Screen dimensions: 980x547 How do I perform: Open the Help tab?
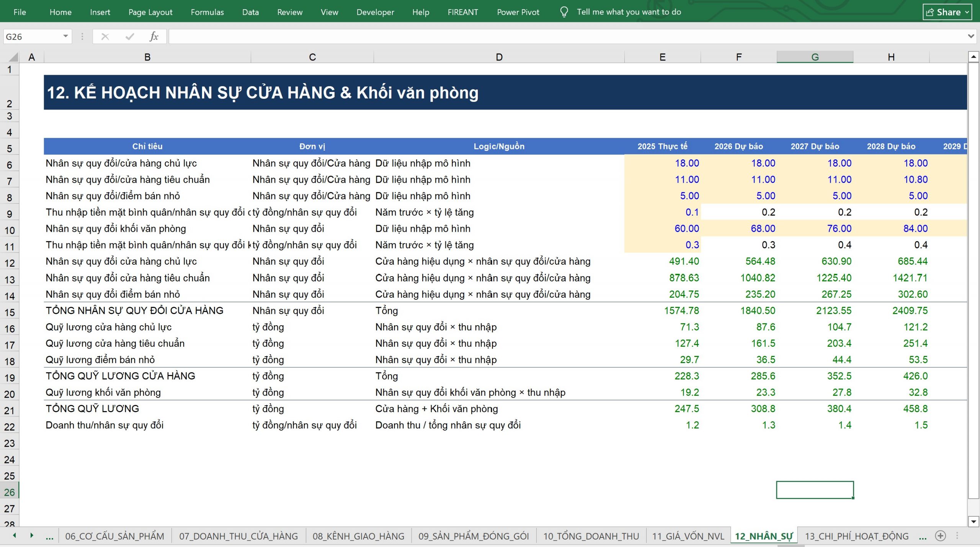tap(421, 12)
